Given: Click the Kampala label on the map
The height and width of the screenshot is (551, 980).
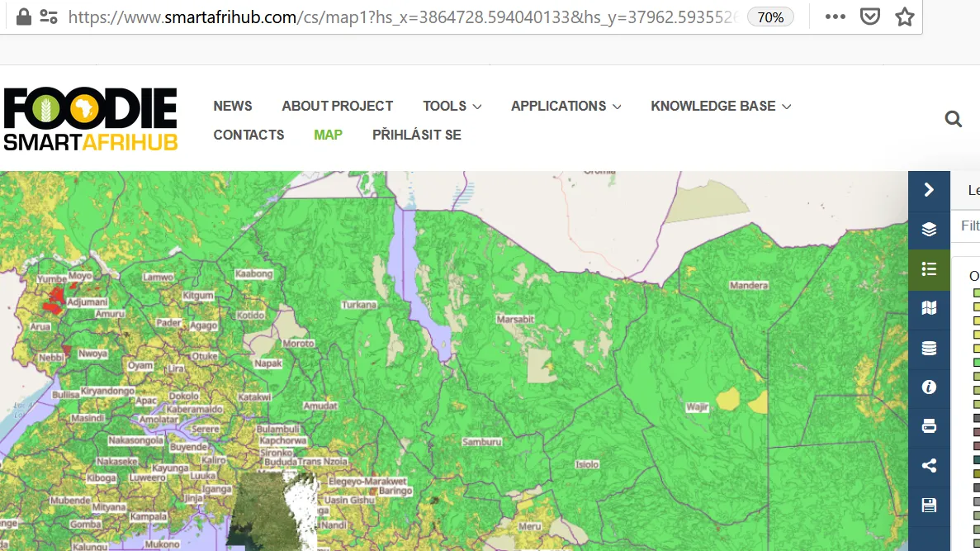Looking at the screenshot, I should (x=148, y=516).
